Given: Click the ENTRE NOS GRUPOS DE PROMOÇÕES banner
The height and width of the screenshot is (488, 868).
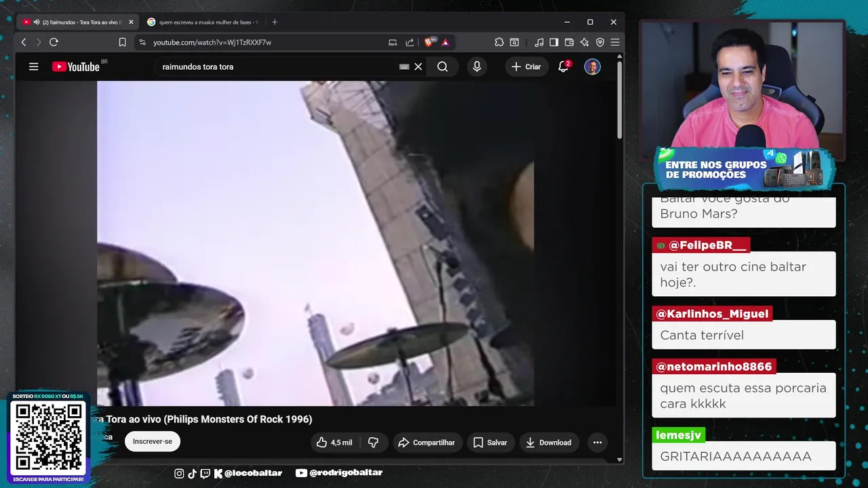Looking at the screenshot, I should point(743,169).
